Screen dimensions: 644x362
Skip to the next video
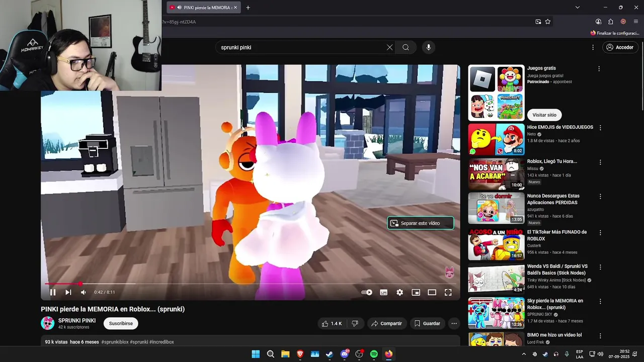pos(68,292)
